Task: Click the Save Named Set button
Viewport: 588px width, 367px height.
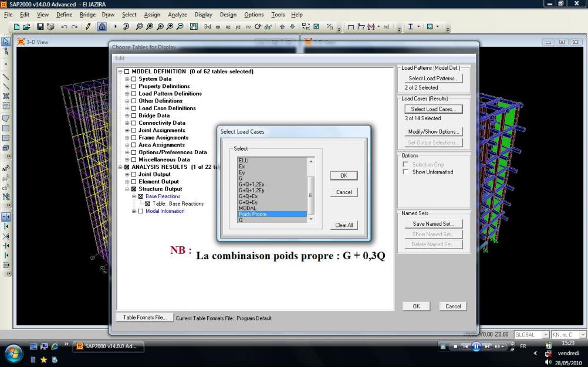Action: [x=434, y=223]
